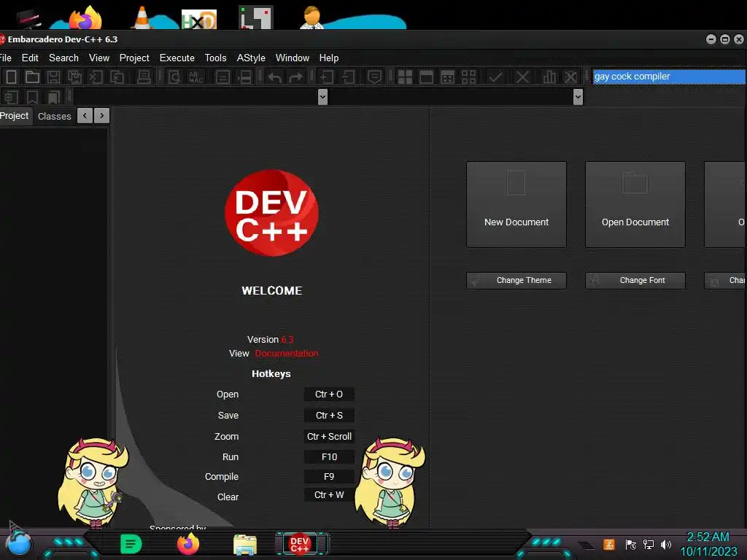Click the Dev C++ welcome logo
Screen dimensions: 747x560
click(271, 213)
